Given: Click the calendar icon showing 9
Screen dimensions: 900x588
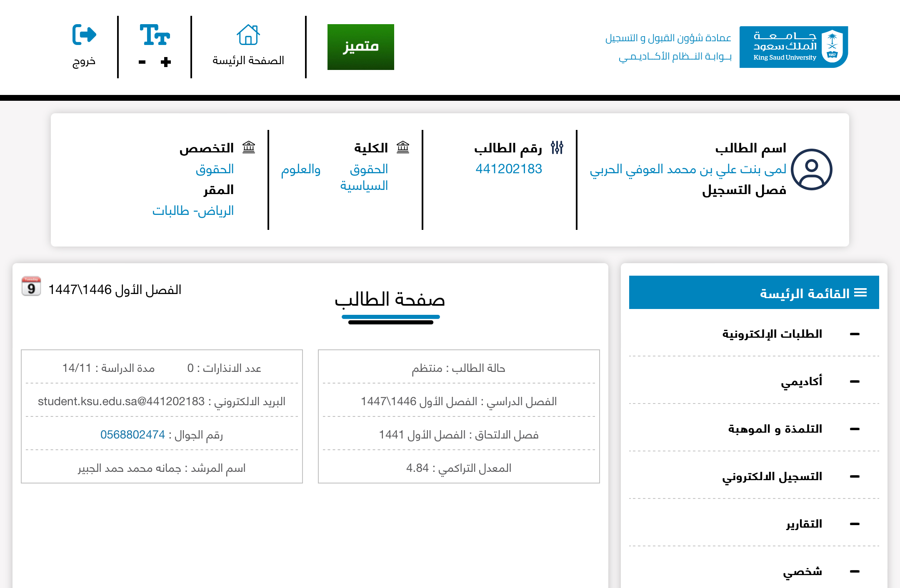Looking at the screenshot, I should (x=31, y=286).
